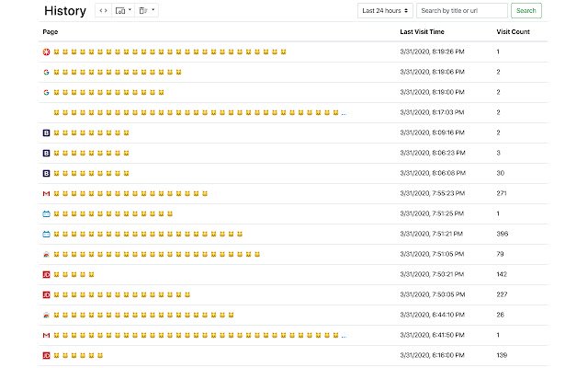
Task: Open the page link visited at 8:17:03 PM
Action: coord(200,112)
